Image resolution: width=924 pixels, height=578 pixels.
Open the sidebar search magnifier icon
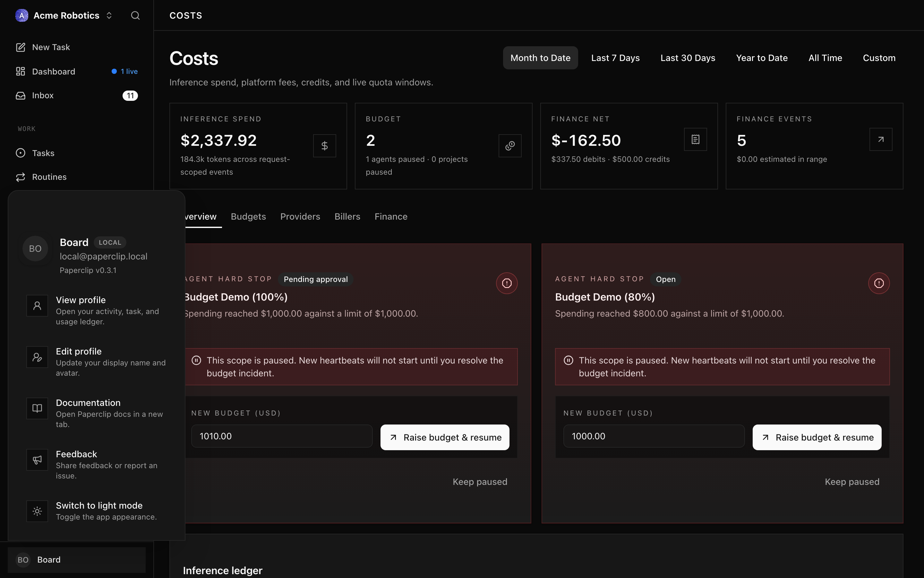point(135,15)
